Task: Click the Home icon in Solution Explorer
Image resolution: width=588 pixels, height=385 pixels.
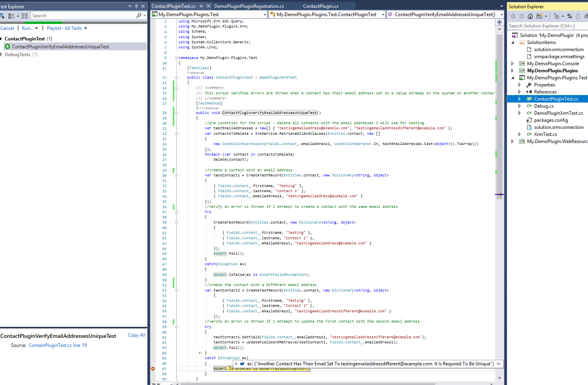Action: (530, 16)
